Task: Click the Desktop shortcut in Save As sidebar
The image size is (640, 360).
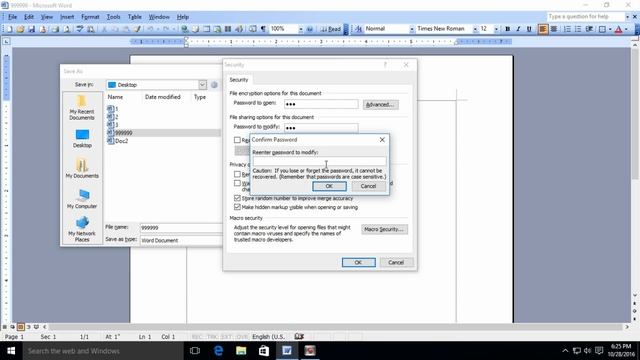Action: pos(82,139)
